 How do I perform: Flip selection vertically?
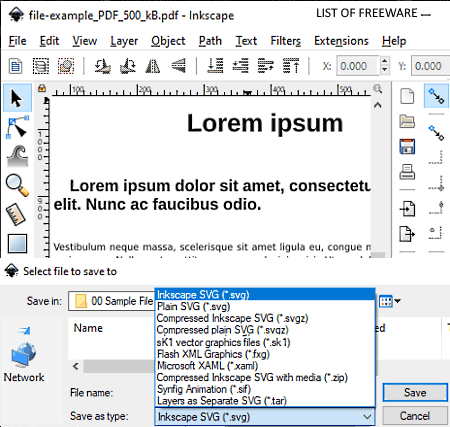tap(179, 66)
